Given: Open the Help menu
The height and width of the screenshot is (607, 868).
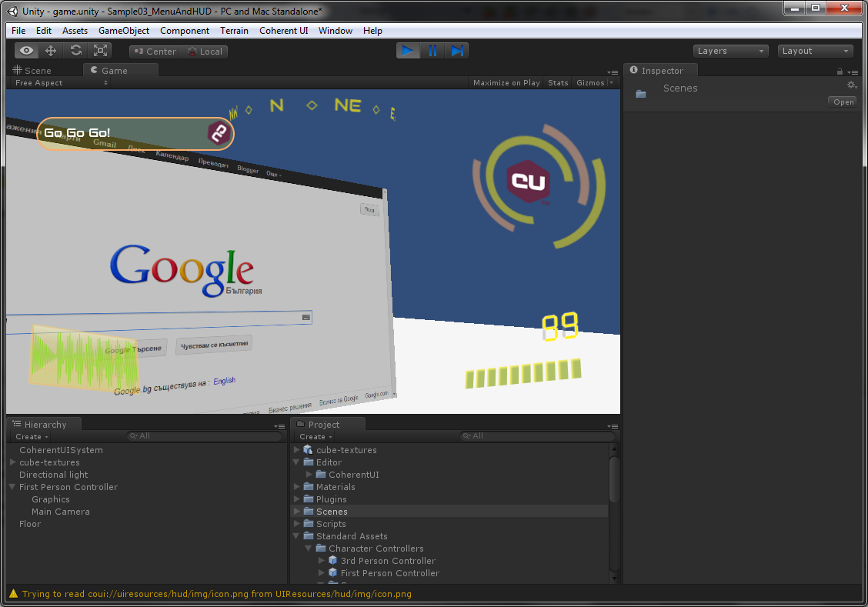Looking at the screenshot, I should [x=372, y=31].
